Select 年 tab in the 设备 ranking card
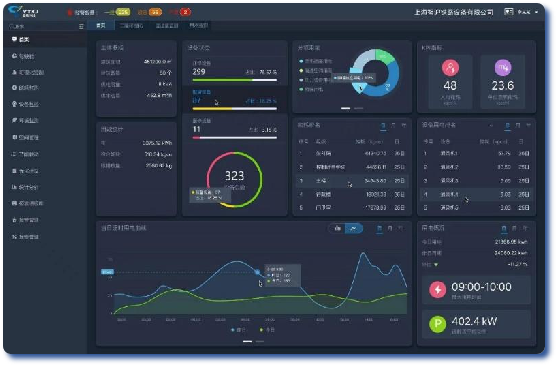 (528, 125)
